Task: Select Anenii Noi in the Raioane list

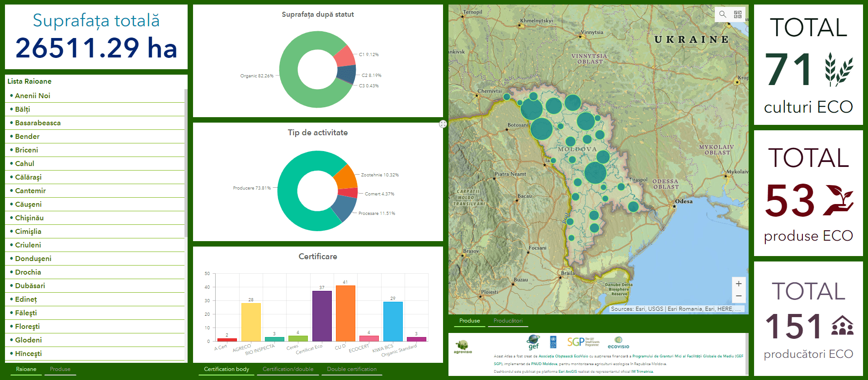Action: [x=95, y=96]
